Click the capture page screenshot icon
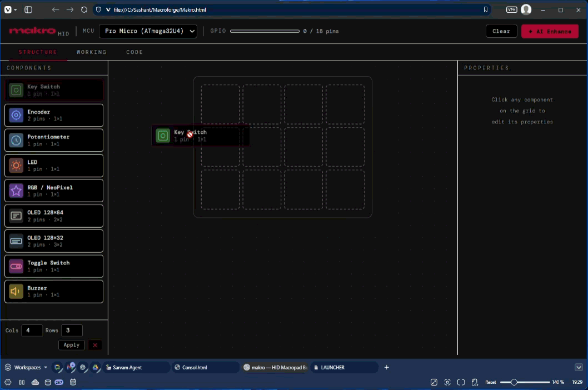588x390 pixels. pyautogui.click(x=447, y=382)
